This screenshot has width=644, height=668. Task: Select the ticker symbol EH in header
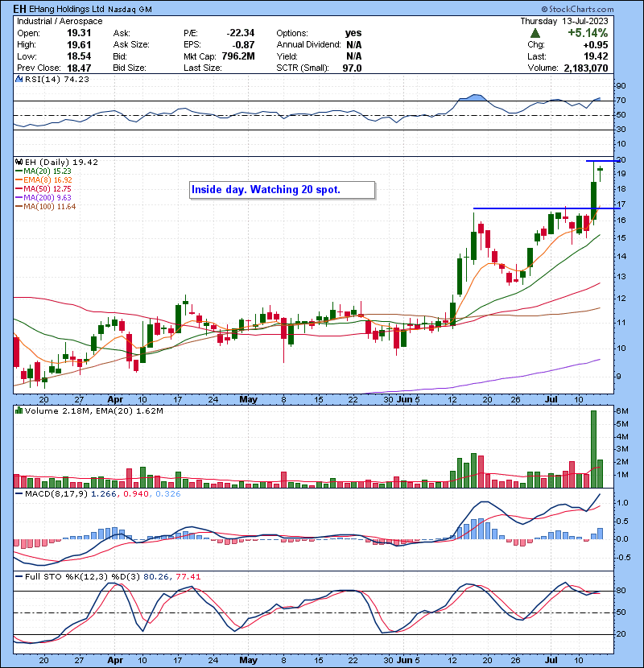[x=20, y=9]
